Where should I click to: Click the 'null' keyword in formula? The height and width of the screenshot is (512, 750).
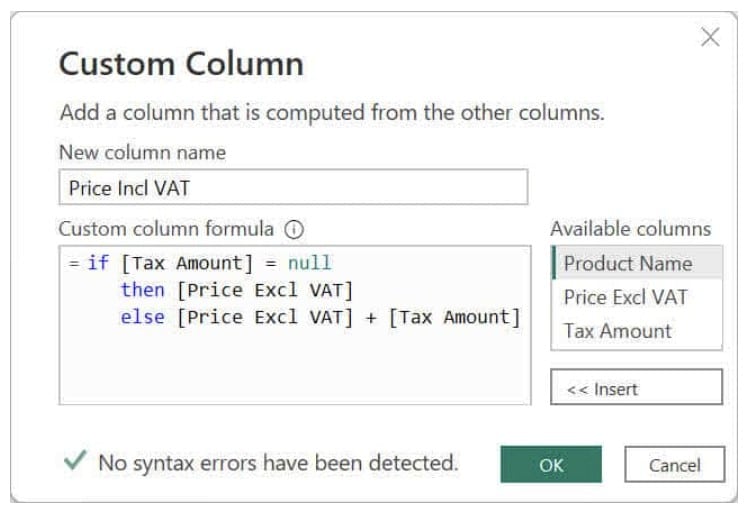point(309,263)
